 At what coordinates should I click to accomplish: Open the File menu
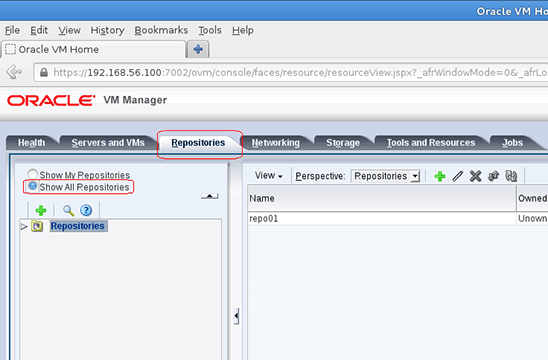point(12,30)
